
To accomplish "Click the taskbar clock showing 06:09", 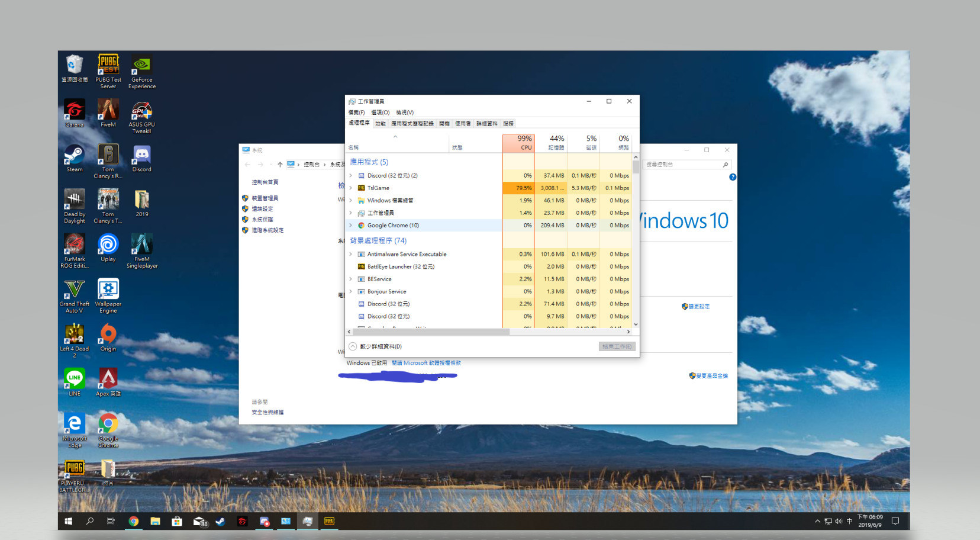I will (x=870, y=521).
